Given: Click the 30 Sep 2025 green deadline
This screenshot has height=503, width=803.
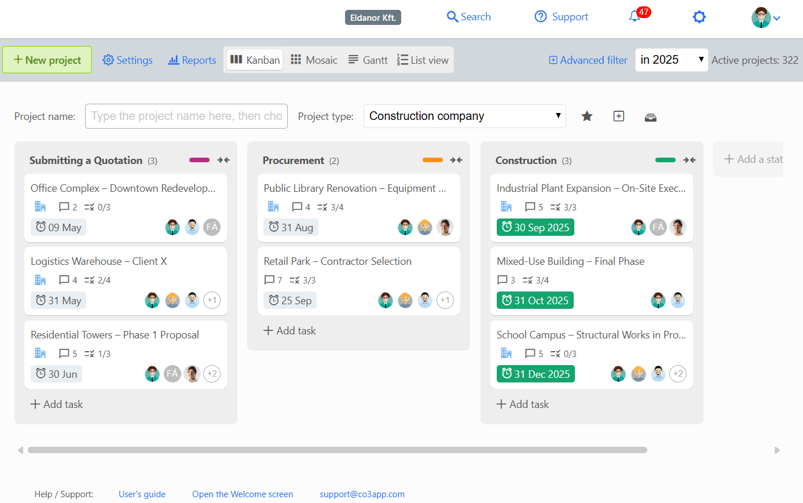Looking at the screenshot, I should point(535,227).
